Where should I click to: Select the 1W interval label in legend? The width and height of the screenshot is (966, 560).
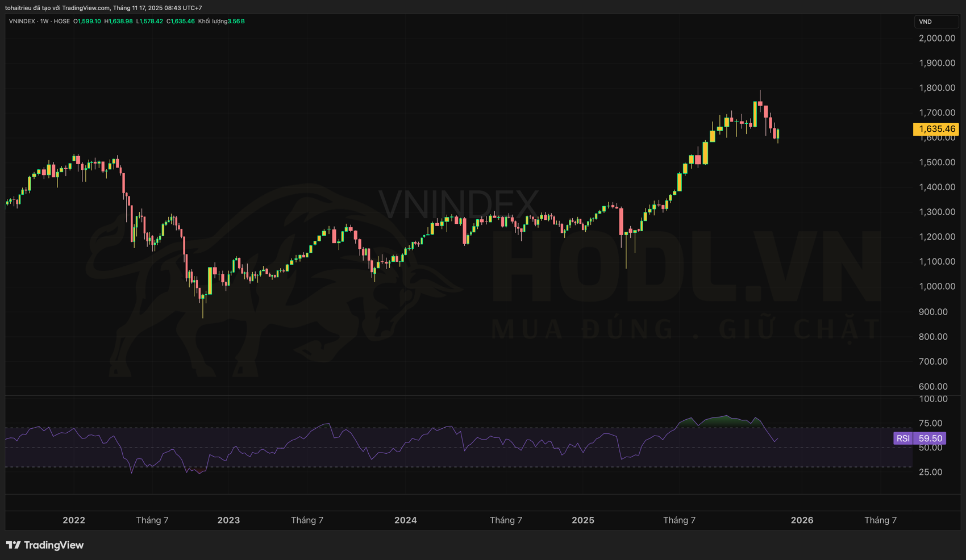[44, 22]
